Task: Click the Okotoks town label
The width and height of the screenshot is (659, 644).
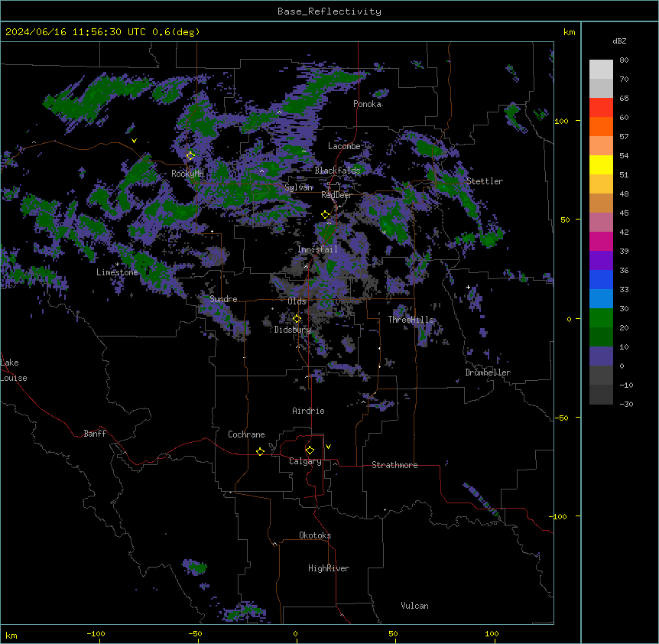Action: click(315, 535)
